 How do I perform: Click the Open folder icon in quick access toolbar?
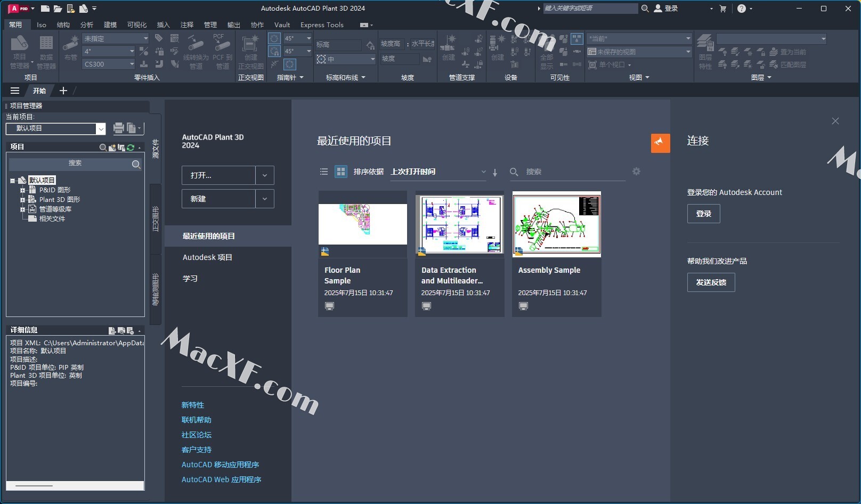coord(58,9)
